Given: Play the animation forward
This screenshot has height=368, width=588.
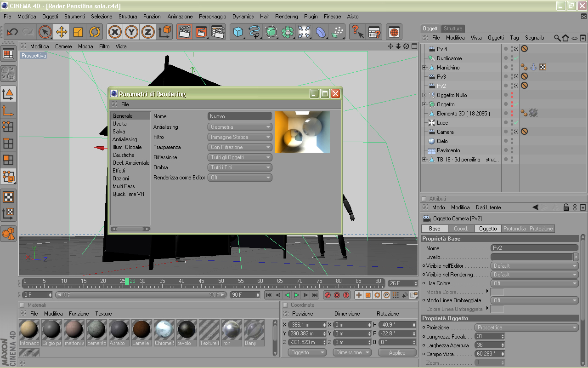Looking at the screenshot, I should [x=297, y=295].
